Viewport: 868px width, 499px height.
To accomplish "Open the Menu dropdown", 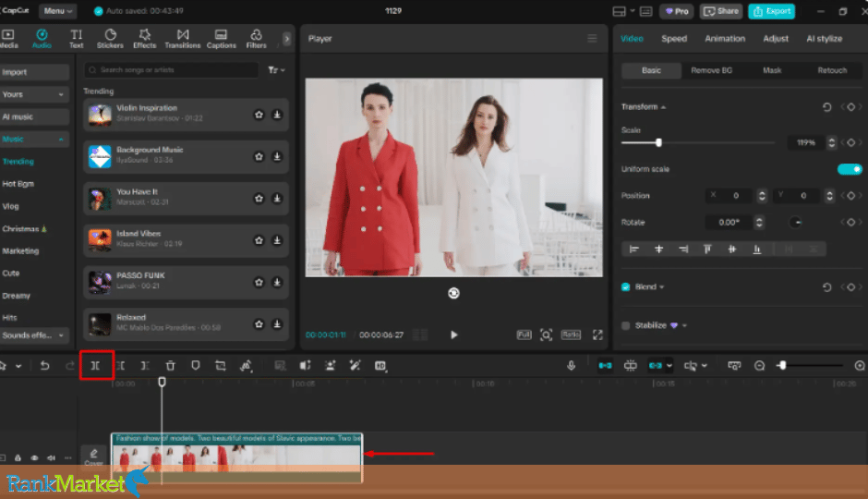I will (57, 11).
